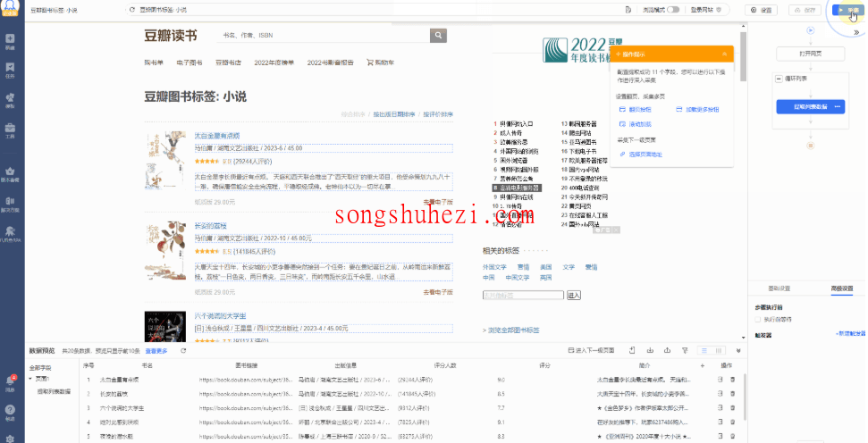Click the tray upload icon in data preview toolbar
This screenshot has width=868, height=443.
point(667,351)
